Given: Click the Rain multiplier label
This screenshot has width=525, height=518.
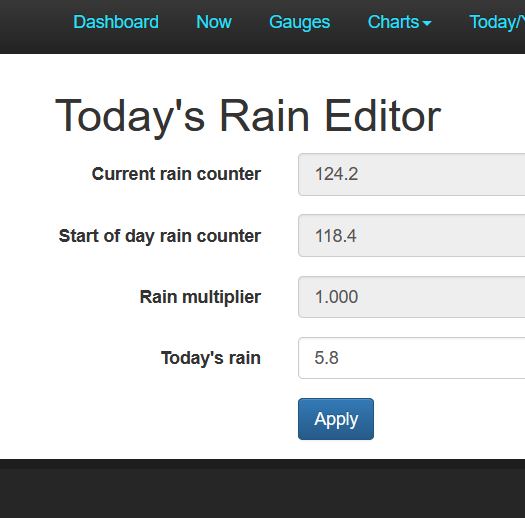Looking at the screenshot, I should (x=200, y=298).
